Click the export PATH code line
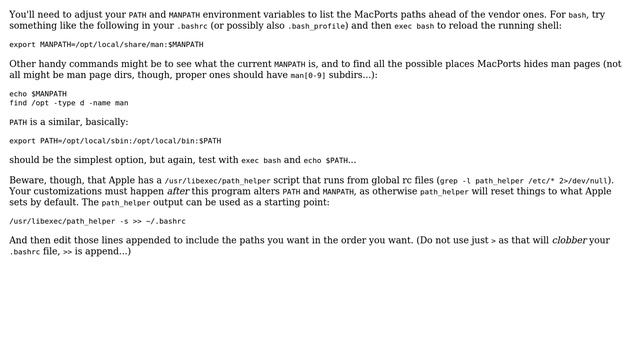This screenshot has width=640, height=360. (x=115, y=141)
